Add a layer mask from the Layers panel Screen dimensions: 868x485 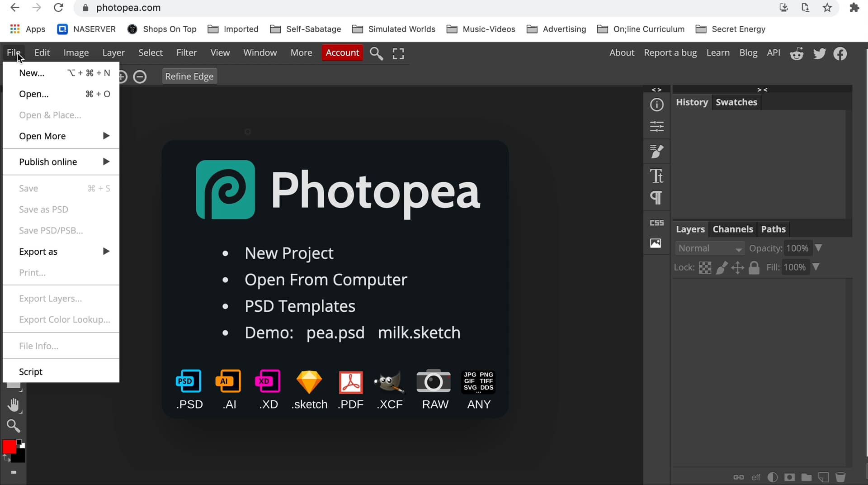tap(789, 477)
